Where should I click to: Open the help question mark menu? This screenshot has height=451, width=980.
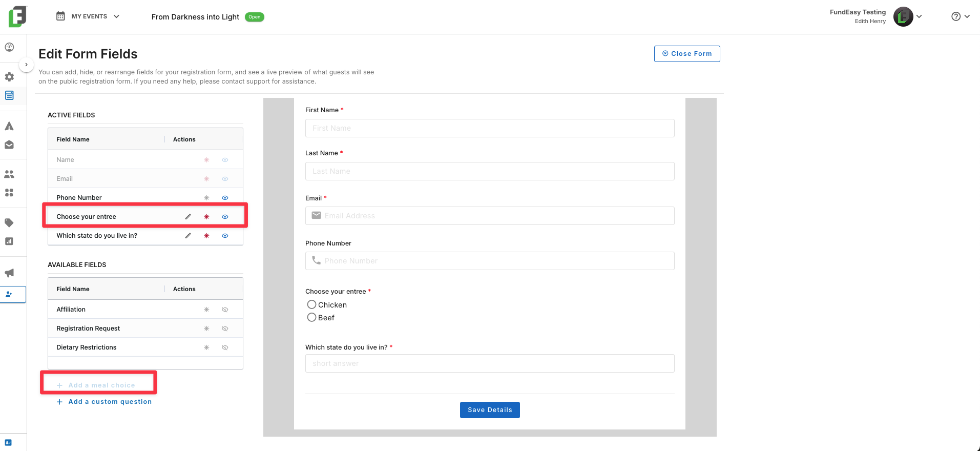pyautogui.click(x=961, y=16)
